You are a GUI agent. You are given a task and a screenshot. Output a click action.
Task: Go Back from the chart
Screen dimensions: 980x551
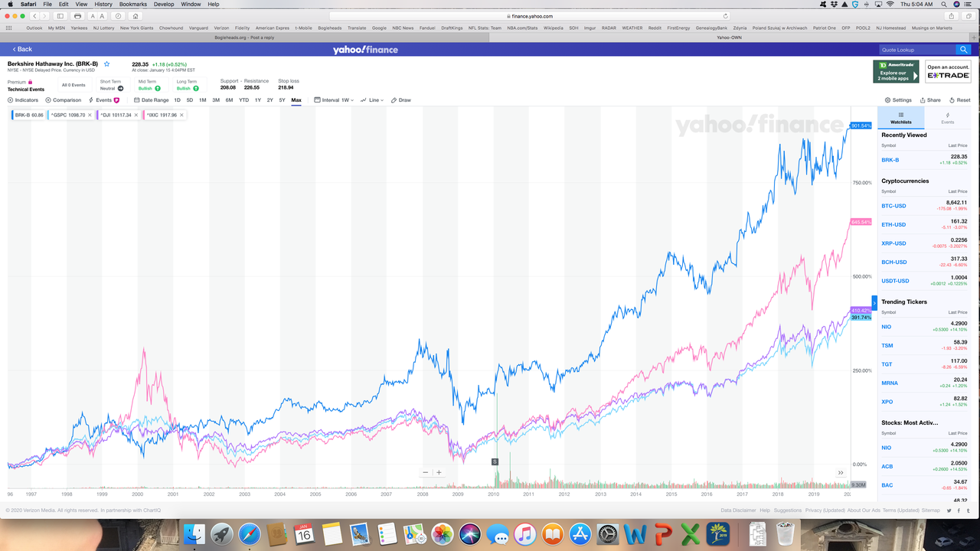22,49
